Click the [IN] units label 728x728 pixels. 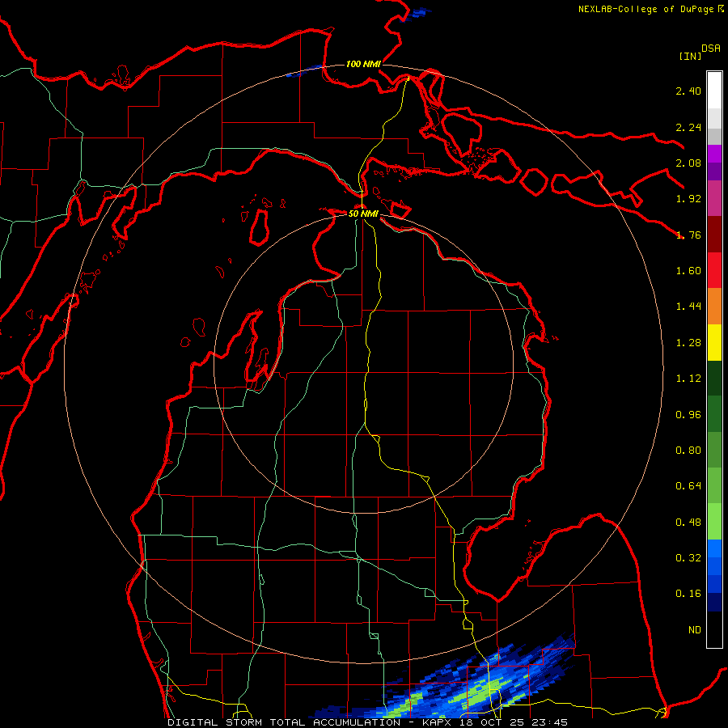pyautogui.click(x=690, y=56)
